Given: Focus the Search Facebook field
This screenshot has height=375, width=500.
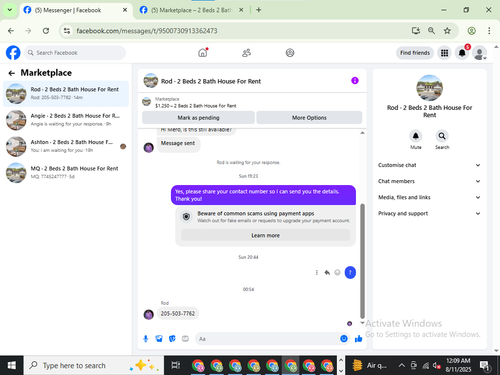Looking at the screenshot, I should tap(75, 53).
